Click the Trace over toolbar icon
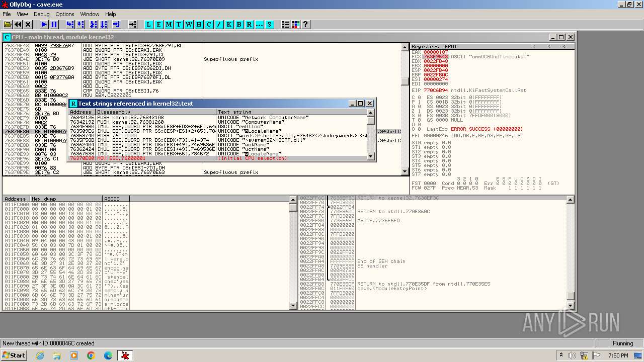644x362 pixels. tap(104, 24)
